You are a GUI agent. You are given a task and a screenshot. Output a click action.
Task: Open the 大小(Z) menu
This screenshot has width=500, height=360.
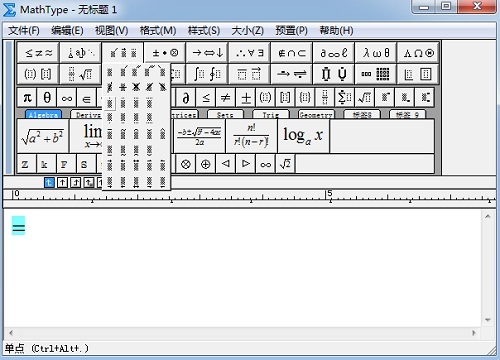tap(248, 31)
